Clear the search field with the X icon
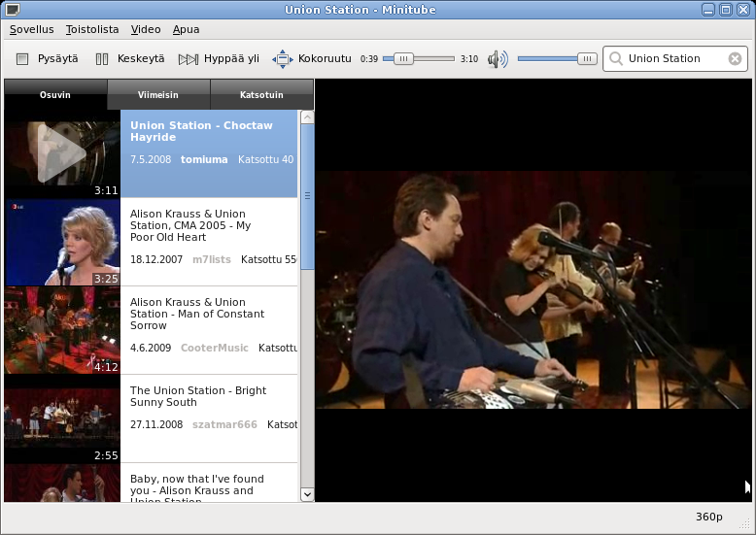 735,59
